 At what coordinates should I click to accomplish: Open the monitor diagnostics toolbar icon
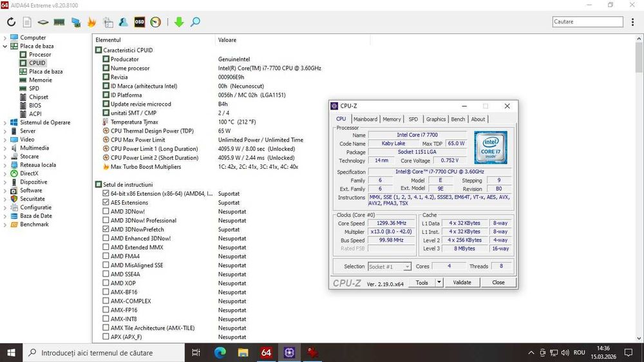coord(75,22)
